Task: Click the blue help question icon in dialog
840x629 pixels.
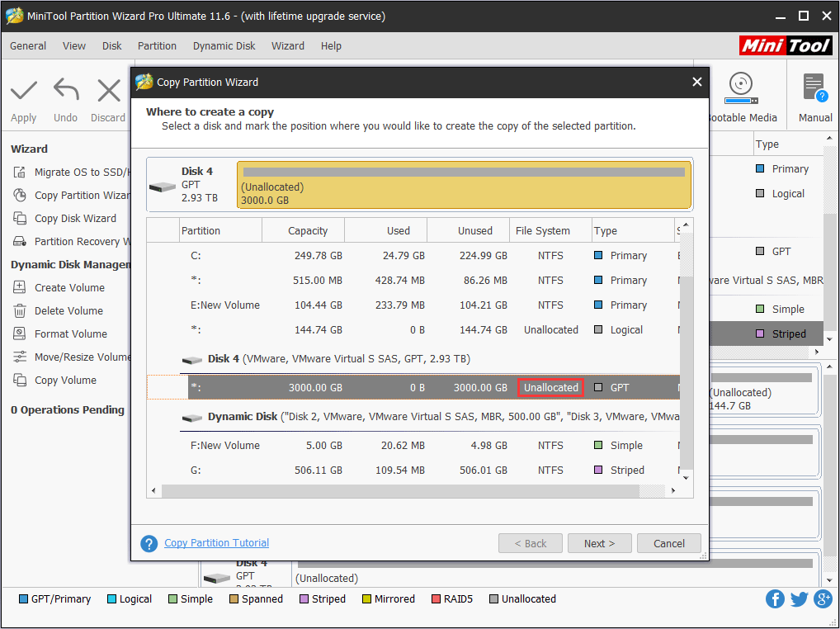Action: click(x=149, y=543)
